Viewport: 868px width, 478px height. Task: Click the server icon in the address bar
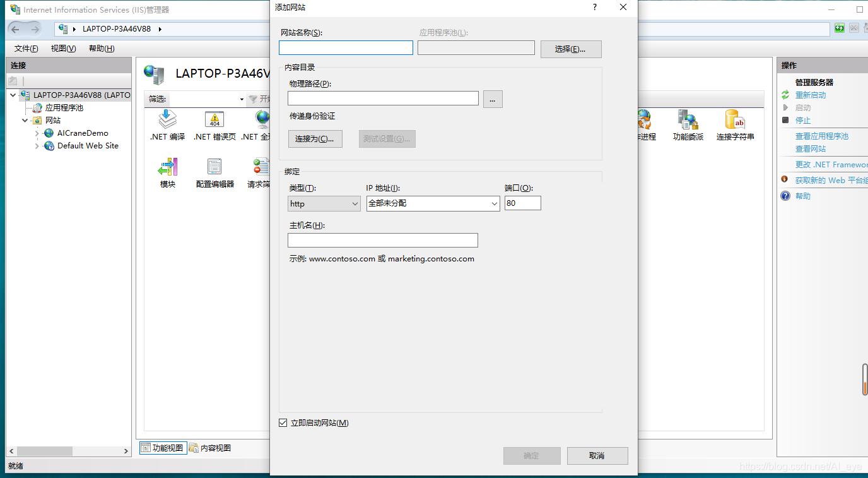pos(63,29)
